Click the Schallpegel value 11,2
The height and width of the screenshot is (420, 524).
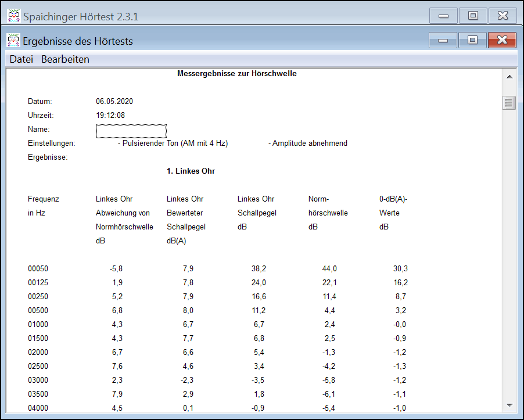(x=259, y=310)
